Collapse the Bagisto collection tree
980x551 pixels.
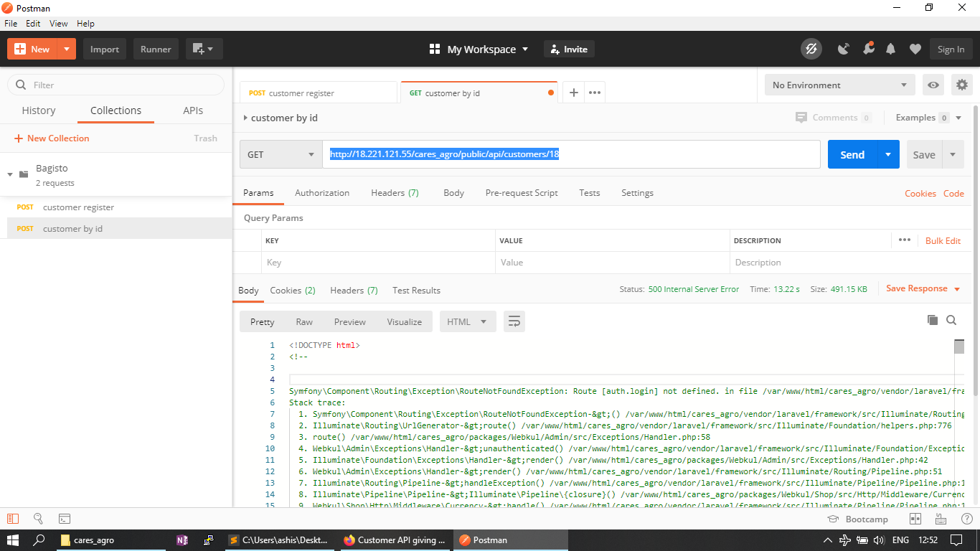10,174
